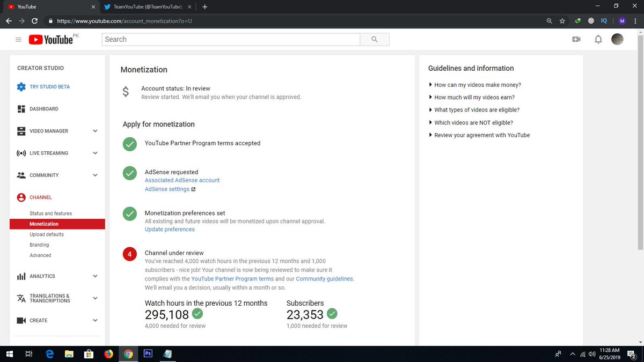Click the Dashboard sidebar icon
The image size is (644, 362).
[x=21, y=109]
